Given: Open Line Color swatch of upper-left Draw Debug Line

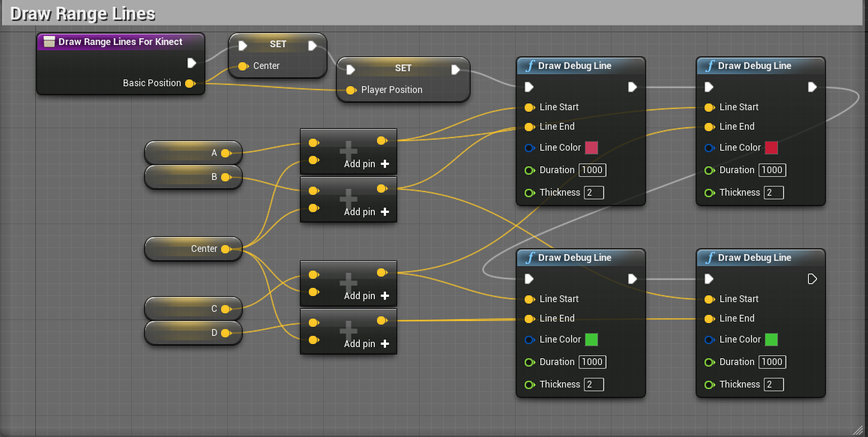Looking at the screenshot, I should (591, 148).
